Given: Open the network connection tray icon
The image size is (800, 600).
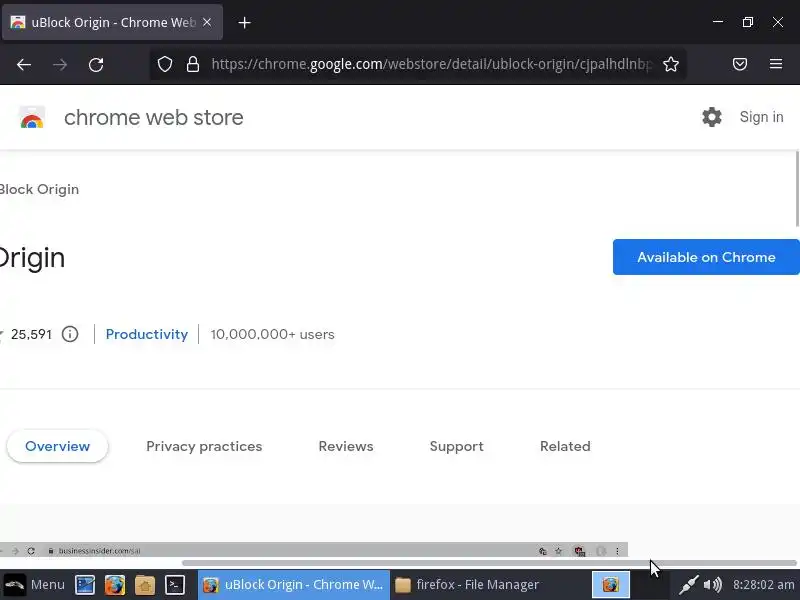Looking at the screenshot, I should point(688,585).
